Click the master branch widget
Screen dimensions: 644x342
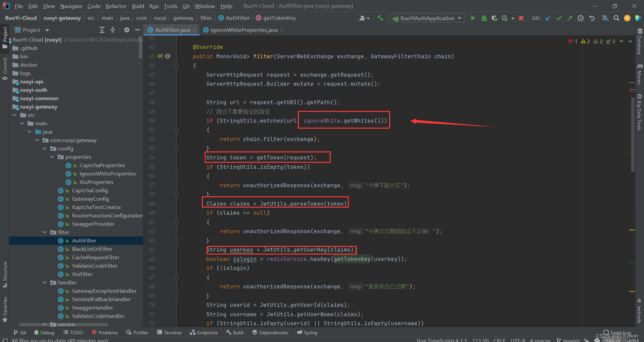pyautogui.click(x=568, y=340)
